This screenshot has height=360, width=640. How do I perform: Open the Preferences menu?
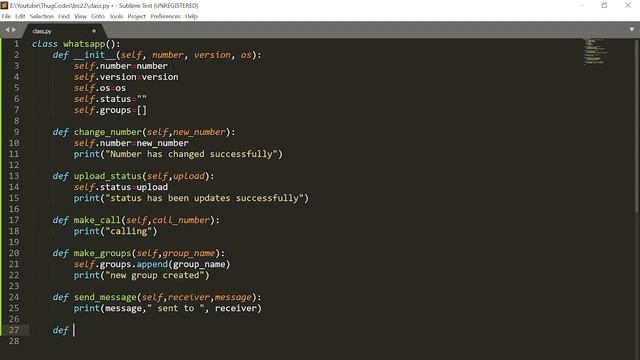click(165, 16)
